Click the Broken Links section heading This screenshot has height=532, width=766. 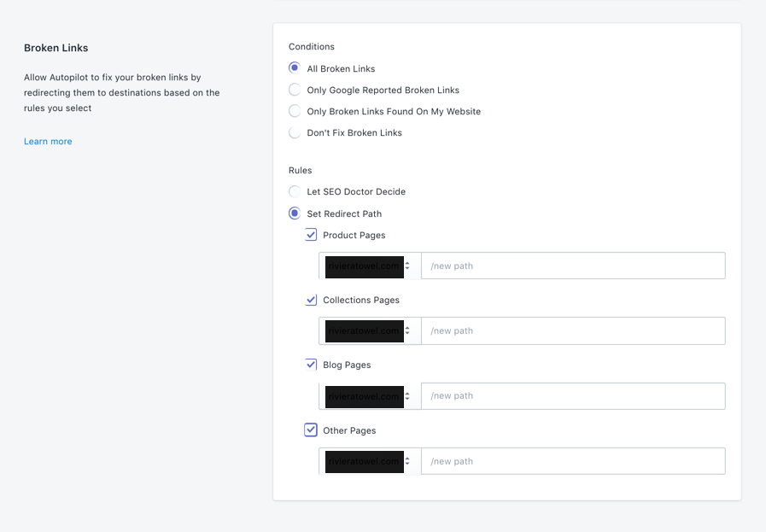56,48
